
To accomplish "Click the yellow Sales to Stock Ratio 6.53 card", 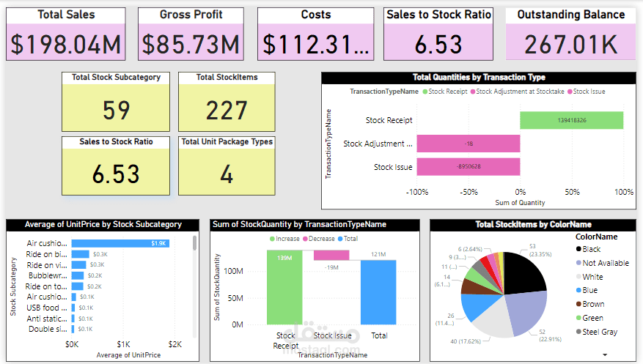I will (116, 166).
